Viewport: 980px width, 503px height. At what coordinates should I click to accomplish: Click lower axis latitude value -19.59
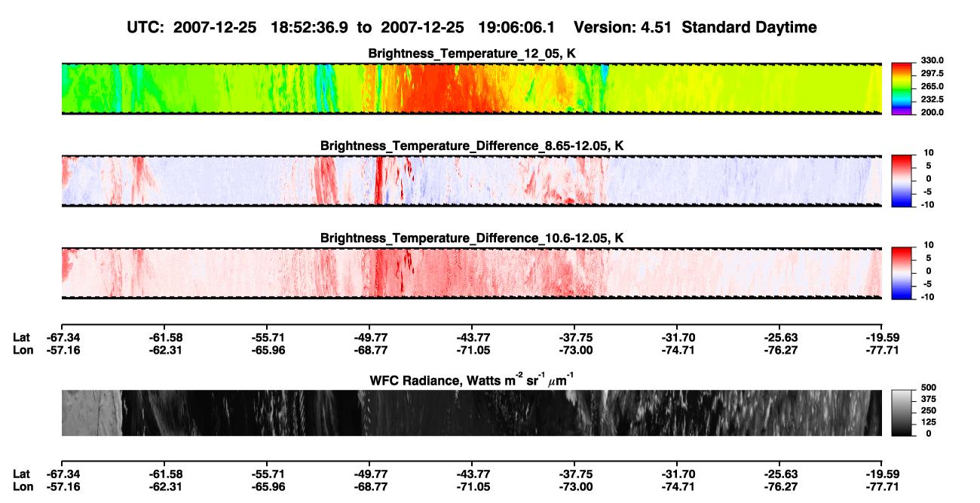pyautogui.click(x=883, y=474)
